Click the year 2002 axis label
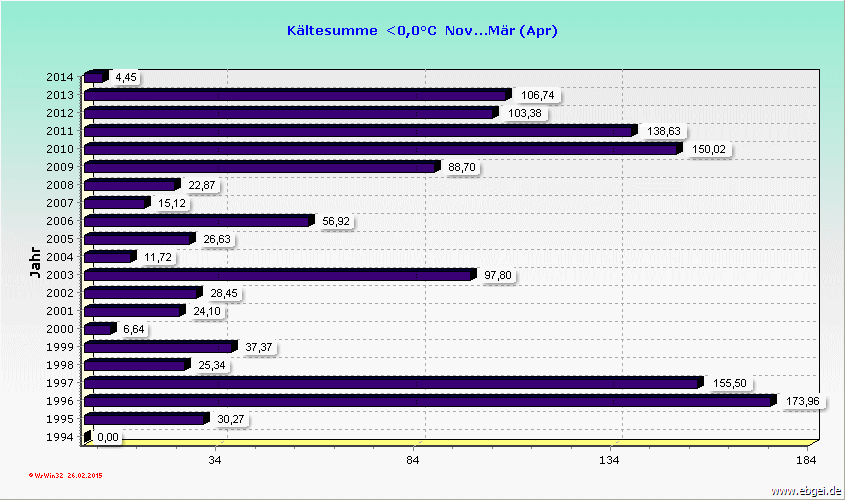The image size is (845, 500). [x=59, y=293]
